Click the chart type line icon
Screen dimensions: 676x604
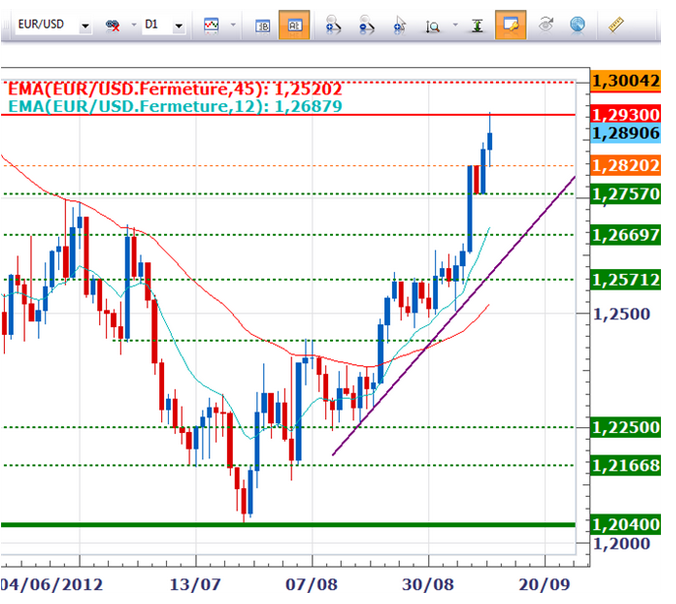click(211, 25)
